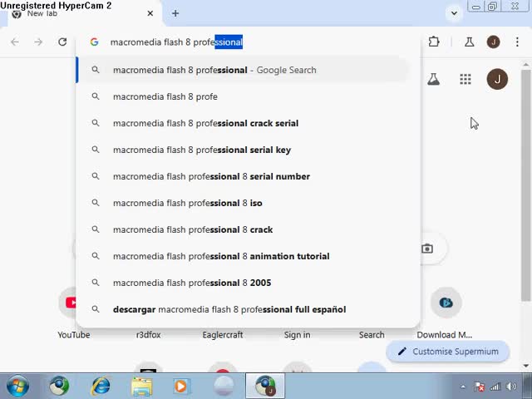Open the browser three-dot menu

pos(517,42)
